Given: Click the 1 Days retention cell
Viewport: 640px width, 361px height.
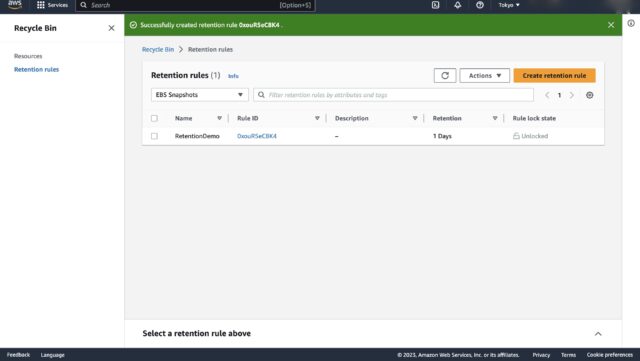Looking at the screenshot, I should click(x=442, y=136).
